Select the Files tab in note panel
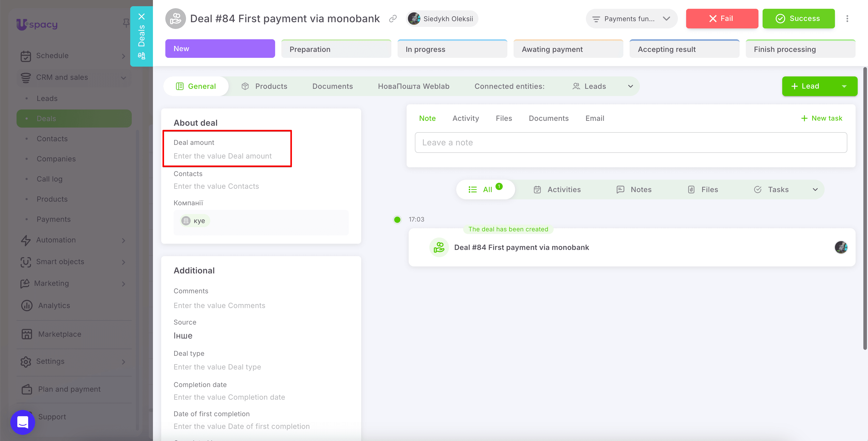 coord(503,118)
